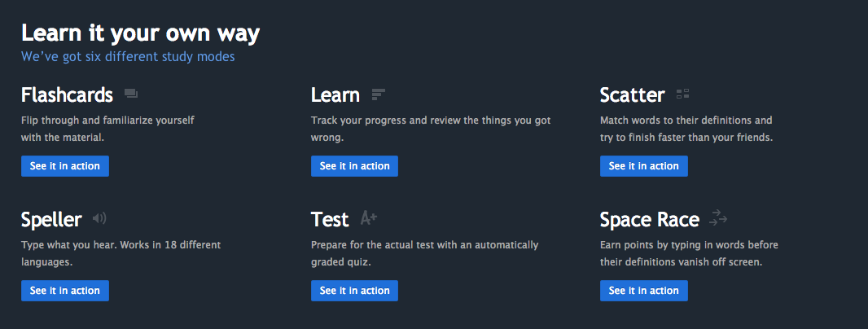Viewport: 868px width, 329px height.
Task: Select the Space Race heading
Action: (649, 219)
